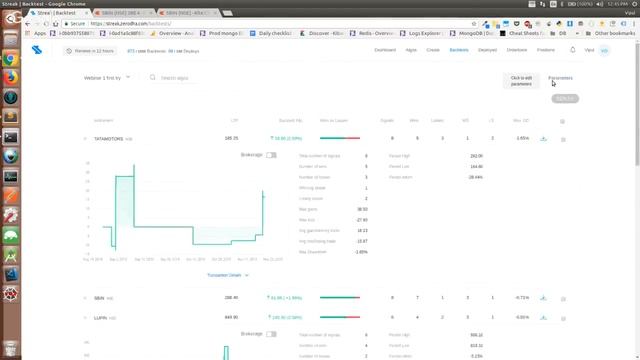Open the Dashboard nav item

[385, 50]
